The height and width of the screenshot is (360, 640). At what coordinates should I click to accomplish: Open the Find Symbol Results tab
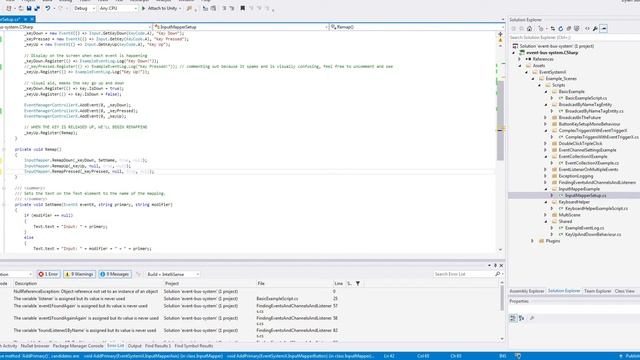pyautogui.click(x=194, y=346)
